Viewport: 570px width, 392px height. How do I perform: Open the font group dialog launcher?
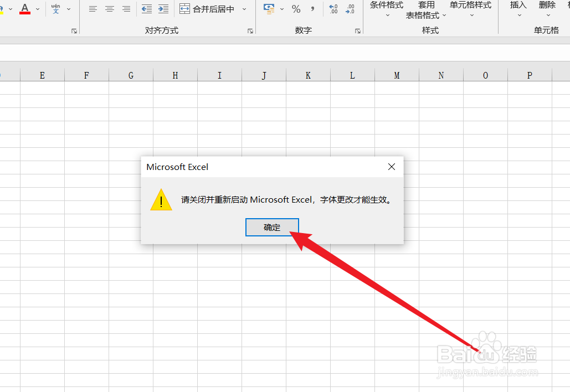click(74, 31)
